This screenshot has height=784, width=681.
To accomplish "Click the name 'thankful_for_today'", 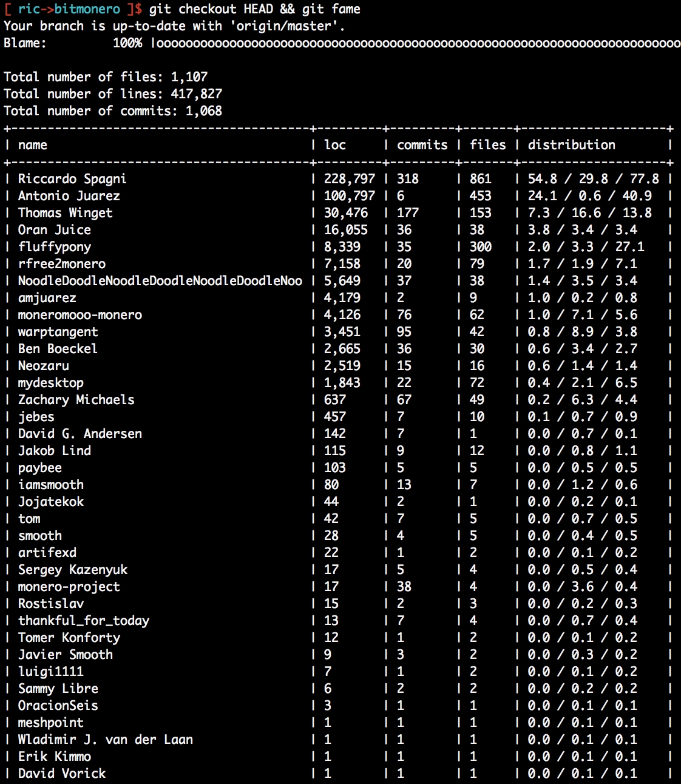I will click(84, 621).
